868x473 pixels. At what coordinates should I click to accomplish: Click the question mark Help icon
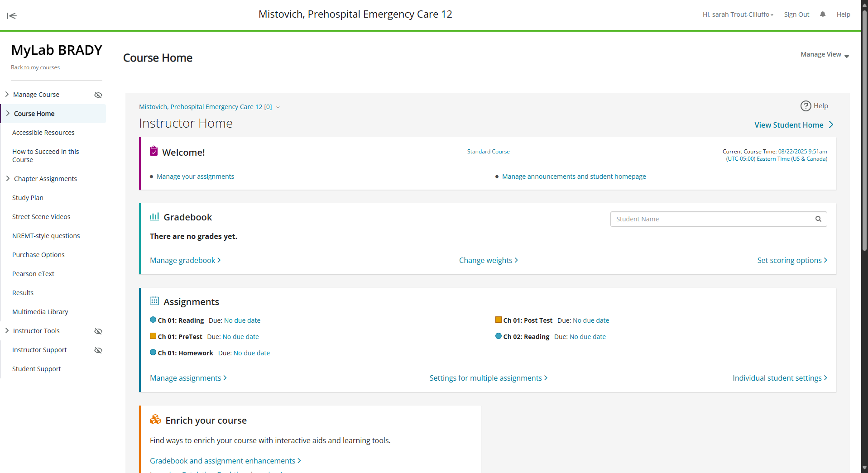tap(806, 106)
